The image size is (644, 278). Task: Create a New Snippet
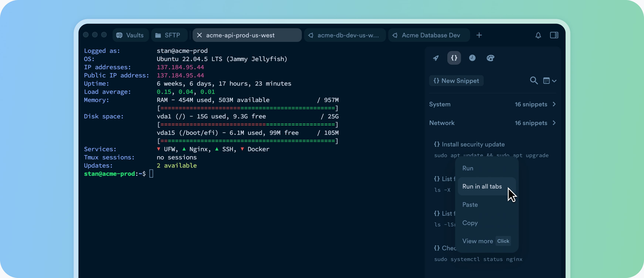(456, 81)
